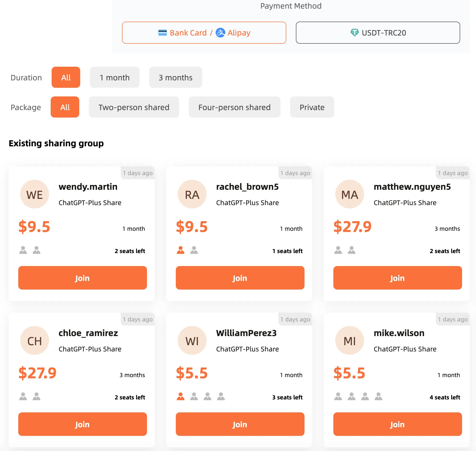The height and width of the screenshot is (451, 476).
Task: Choose Bank Card / Alipay payment method
Action: pos(204,33)
